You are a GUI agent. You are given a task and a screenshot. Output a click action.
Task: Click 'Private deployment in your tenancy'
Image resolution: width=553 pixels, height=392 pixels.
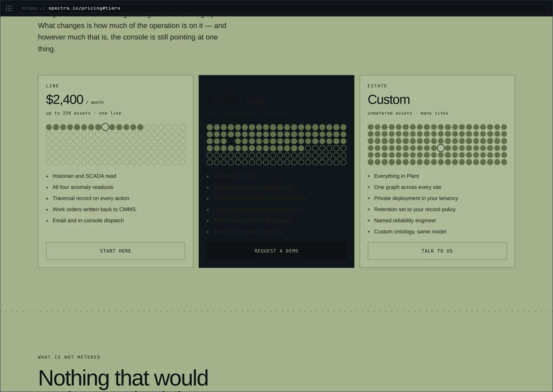coord(416,198)
